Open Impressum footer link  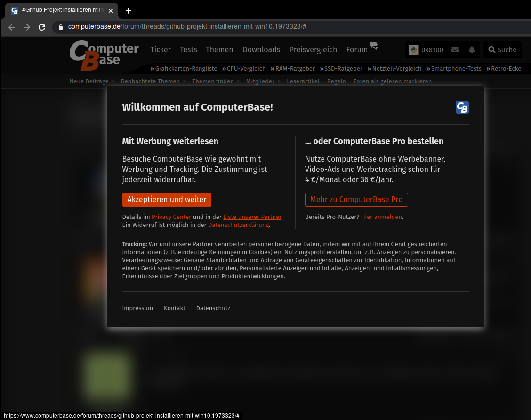[137, 308]
